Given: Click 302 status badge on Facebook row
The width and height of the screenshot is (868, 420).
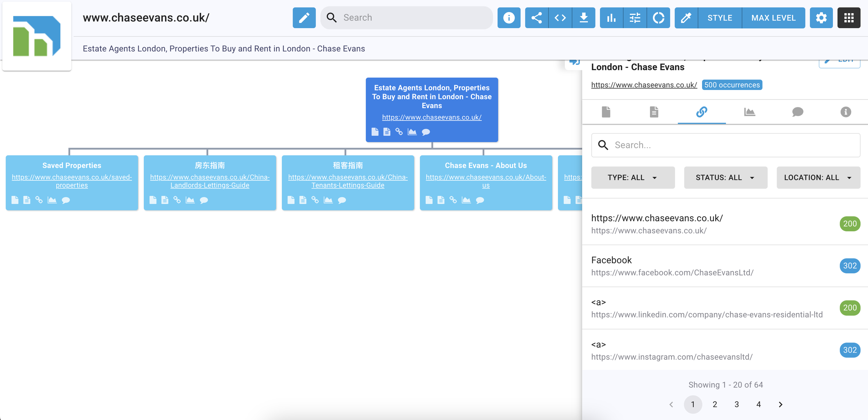Looking at the screenshot, I should (x=850, y=266).
